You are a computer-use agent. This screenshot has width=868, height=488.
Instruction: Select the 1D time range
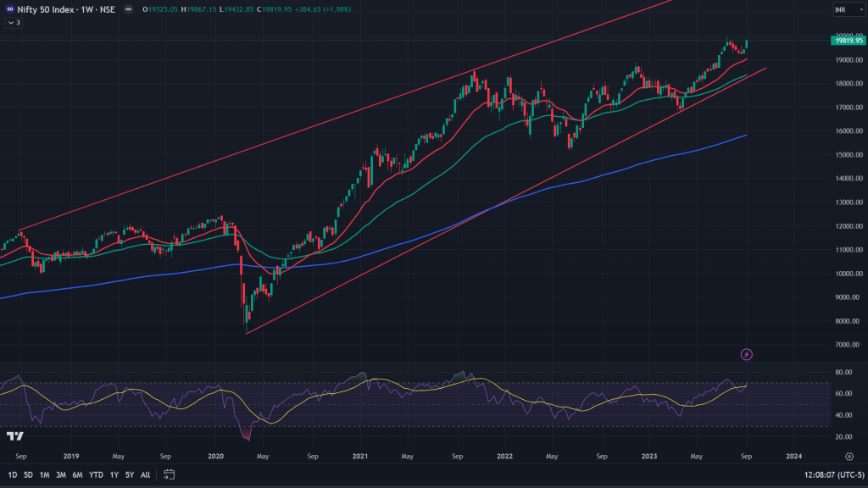pos(13,474)
